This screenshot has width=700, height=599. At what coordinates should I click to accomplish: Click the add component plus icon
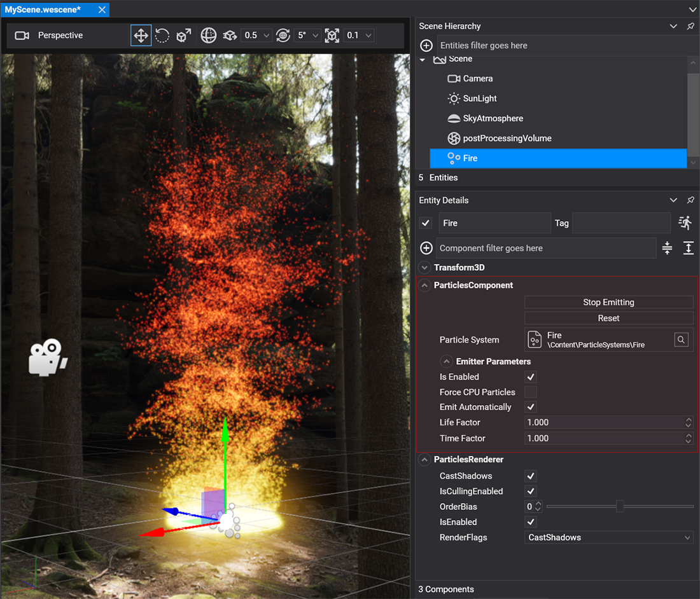426,248
